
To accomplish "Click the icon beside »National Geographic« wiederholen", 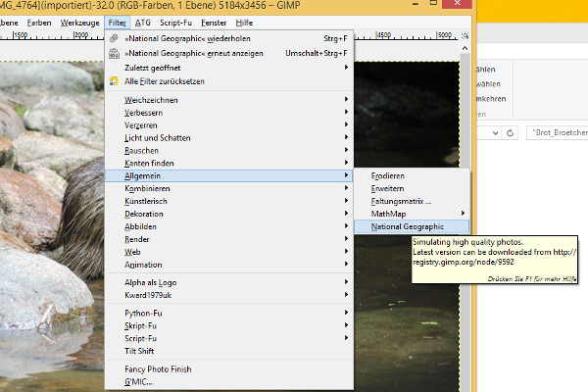I will tap(115, 38).
